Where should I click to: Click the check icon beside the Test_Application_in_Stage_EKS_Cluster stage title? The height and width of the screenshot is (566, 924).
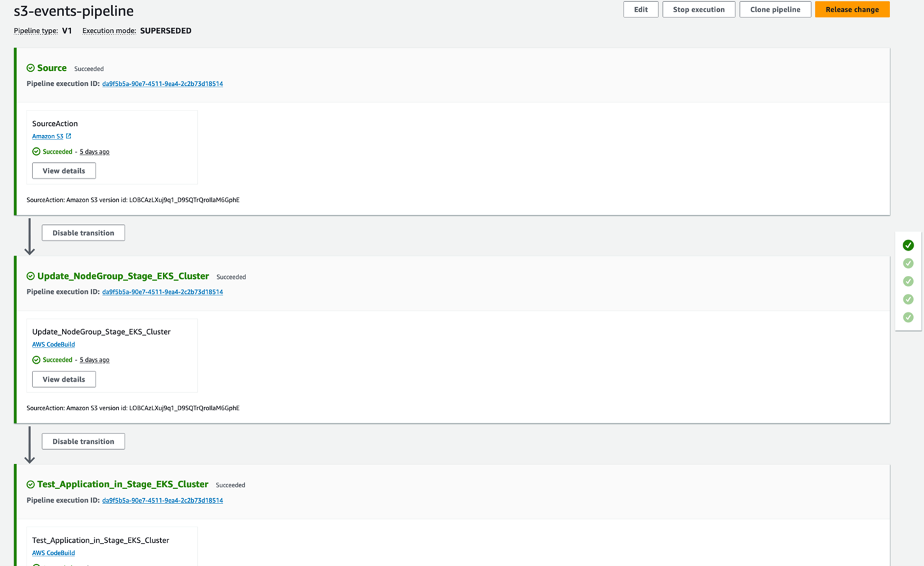point(30,484)
